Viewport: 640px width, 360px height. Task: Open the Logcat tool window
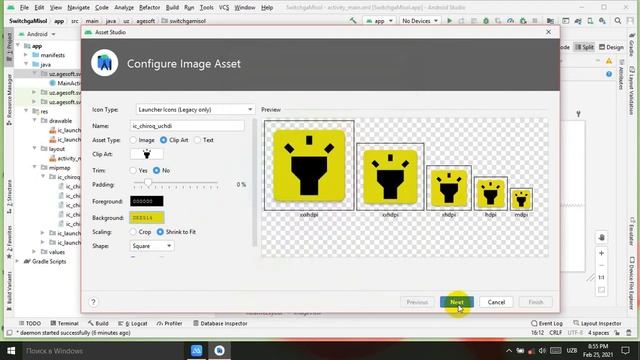(133, 323)
